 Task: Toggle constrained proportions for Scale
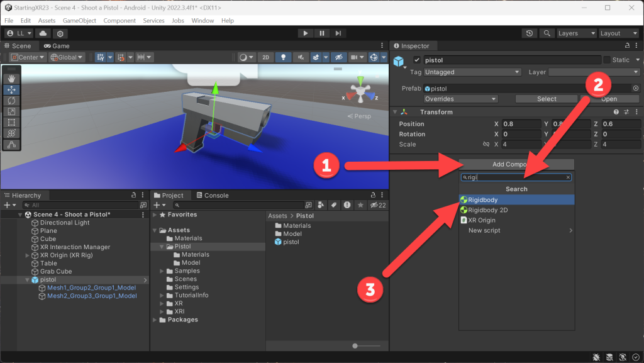(x=486, y=144)
